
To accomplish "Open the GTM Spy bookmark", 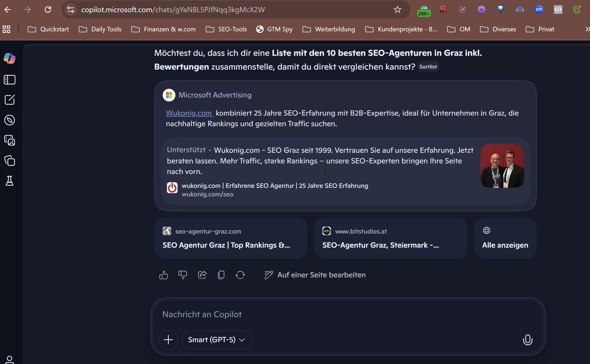I will pyautogui.click(x=274, y=29).
